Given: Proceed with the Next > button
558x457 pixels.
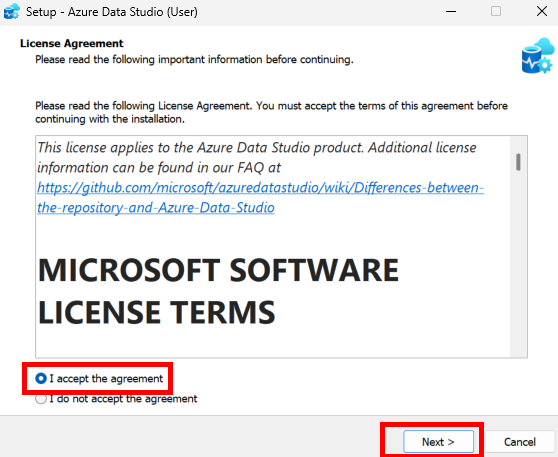Looking at the screenshot, I should (438, 442).
